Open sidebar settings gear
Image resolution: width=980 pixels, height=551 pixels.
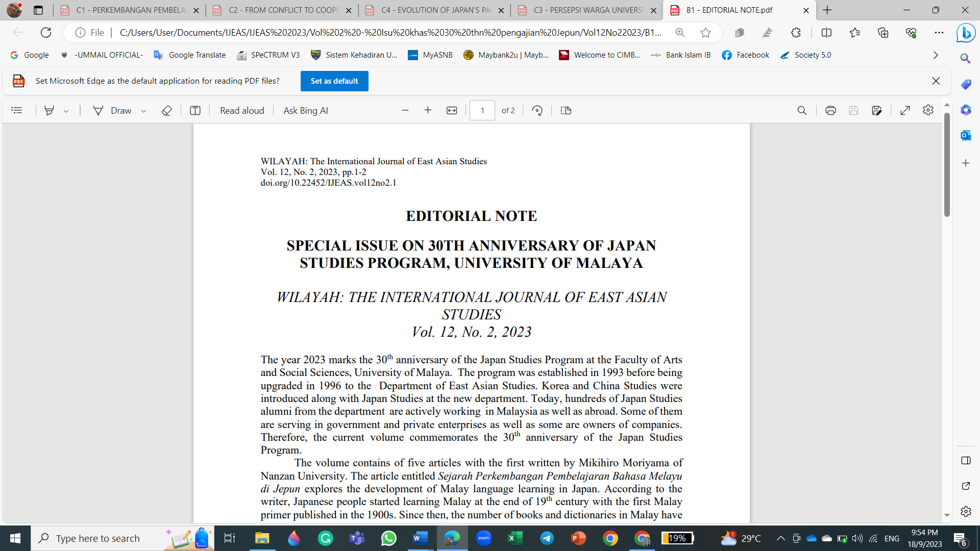965,511
